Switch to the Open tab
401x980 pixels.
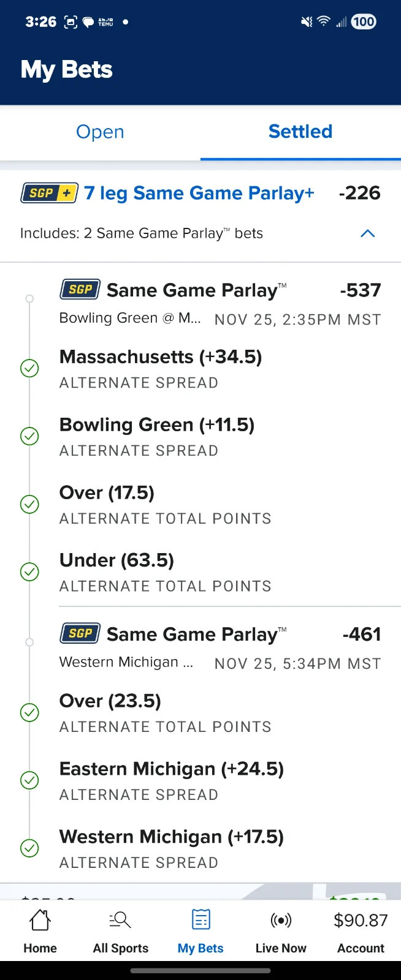coord(100,132)
